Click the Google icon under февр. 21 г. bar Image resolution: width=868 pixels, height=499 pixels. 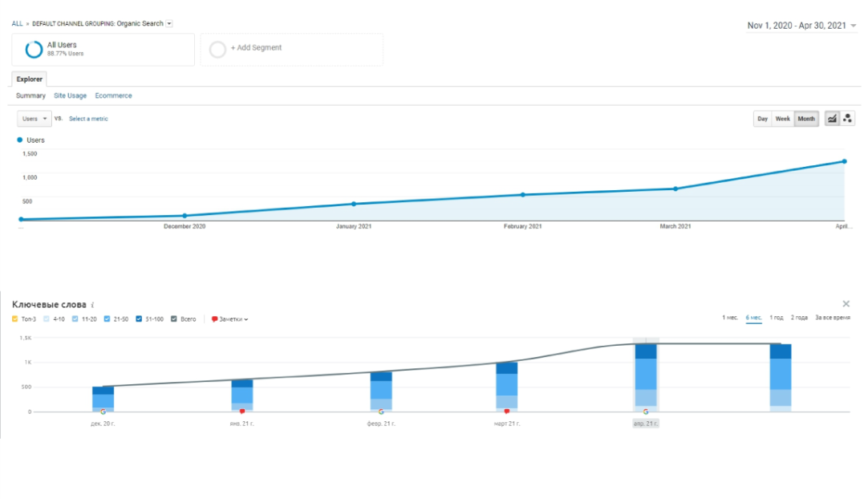pyautogui.click(x=381, y=412)
